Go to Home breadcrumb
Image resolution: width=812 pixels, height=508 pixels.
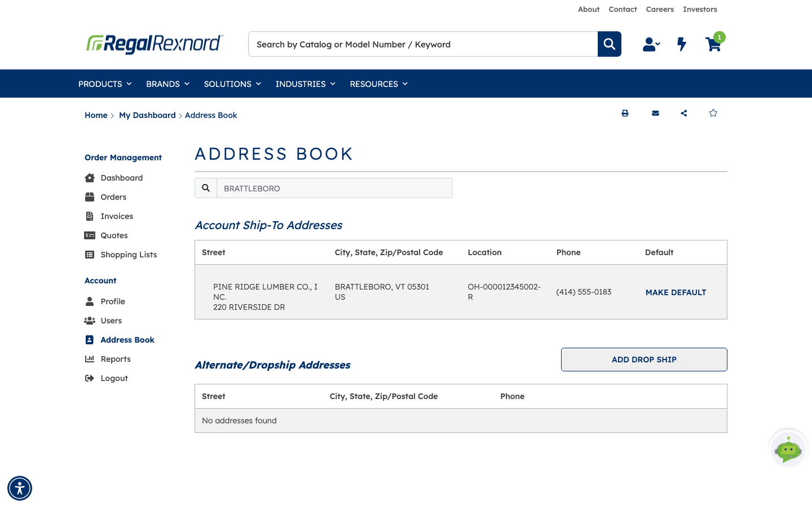(96, 115)
